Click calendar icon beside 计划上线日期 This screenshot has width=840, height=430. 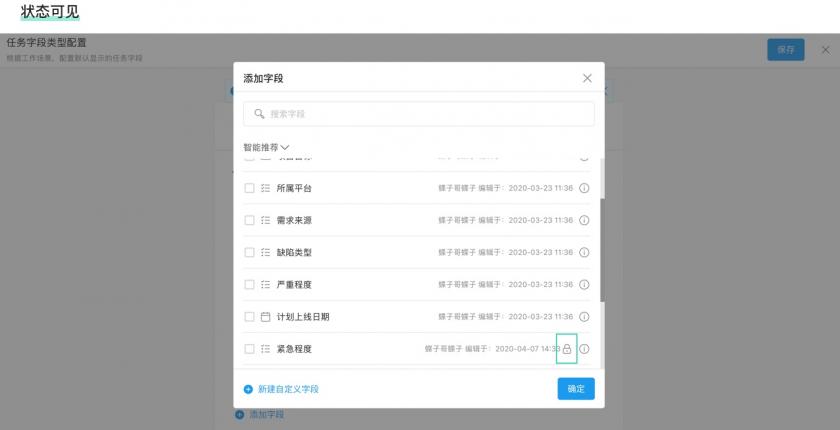tap(265, 316)
